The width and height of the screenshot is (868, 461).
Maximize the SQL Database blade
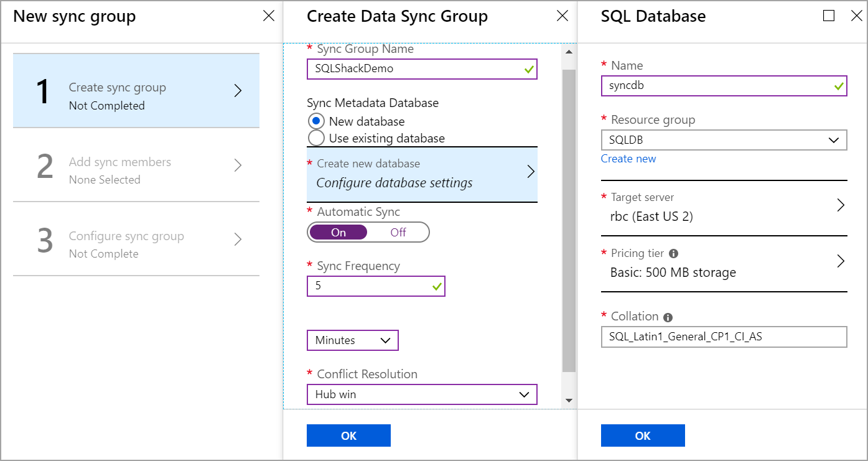point(829,16)
